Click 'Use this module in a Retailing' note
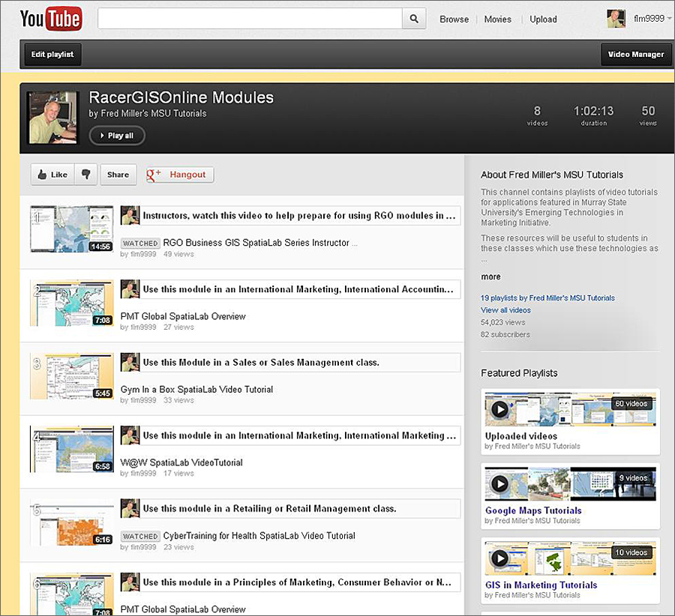 coord(269,509)
